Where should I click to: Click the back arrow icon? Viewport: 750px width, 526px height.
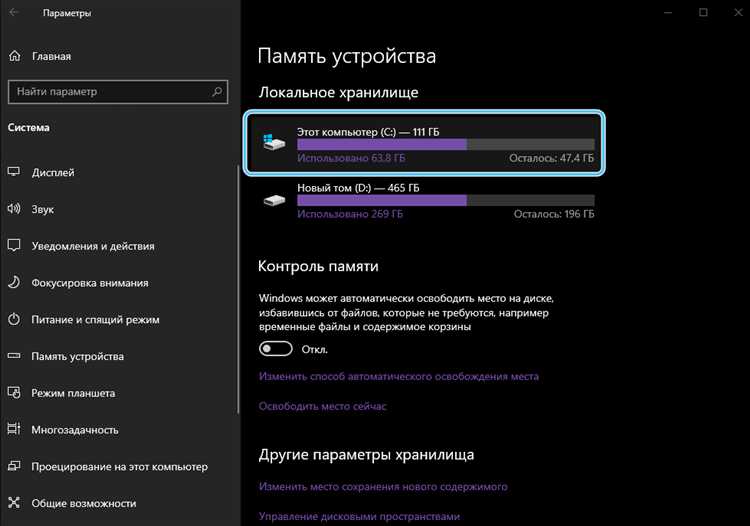pyautogui.click(x=13, y=12)
